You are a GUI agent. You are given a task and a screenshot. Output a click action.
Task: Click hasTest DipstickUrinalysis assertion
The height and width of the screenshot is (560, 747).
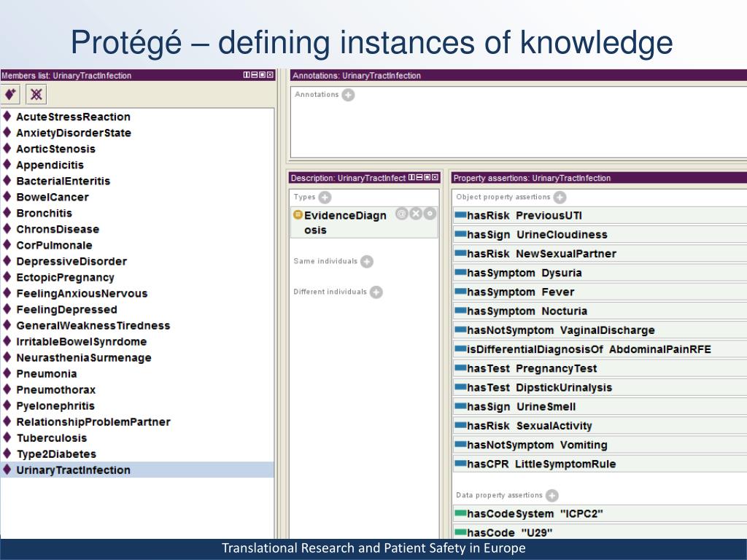tap(600, 388)
